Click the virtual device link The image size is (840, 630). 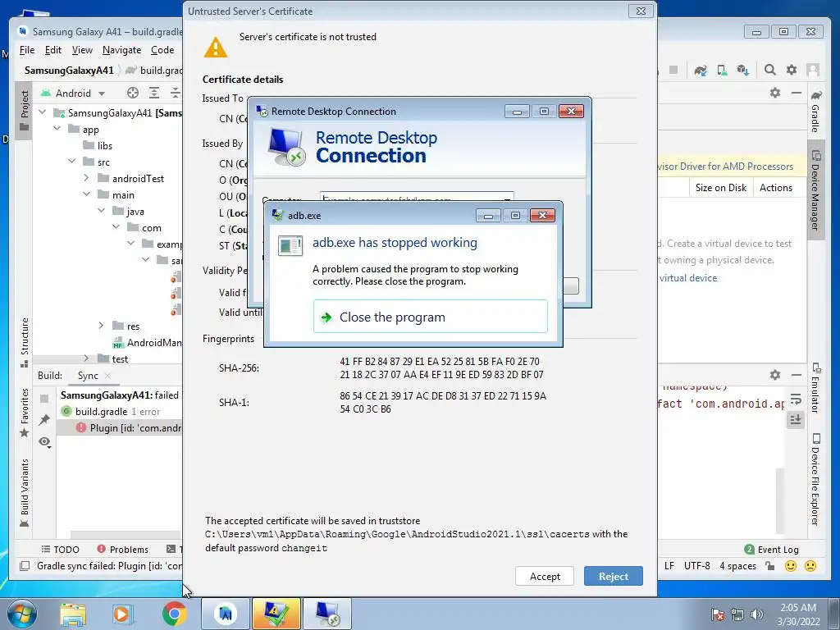pos(688,278)
